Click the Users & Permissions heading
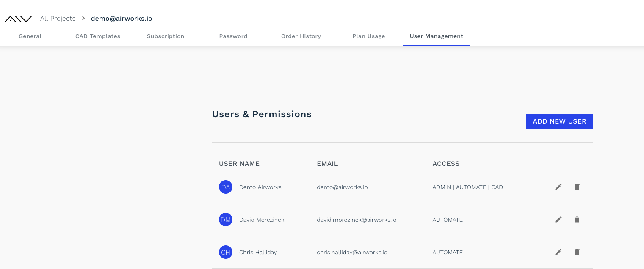The image size is (644, 269). pos(262,114)
